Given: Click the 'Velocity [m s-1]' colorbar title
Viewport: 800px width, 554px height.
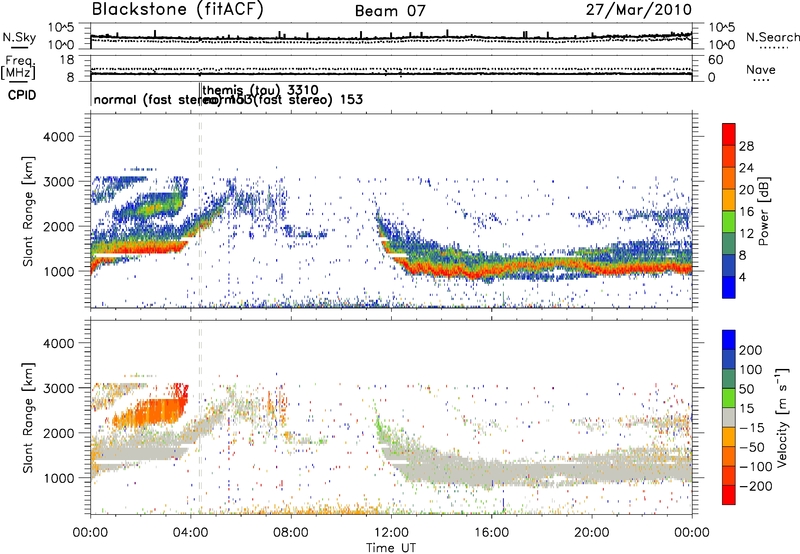Looking at the screenshot, I should tap(782, 417).
